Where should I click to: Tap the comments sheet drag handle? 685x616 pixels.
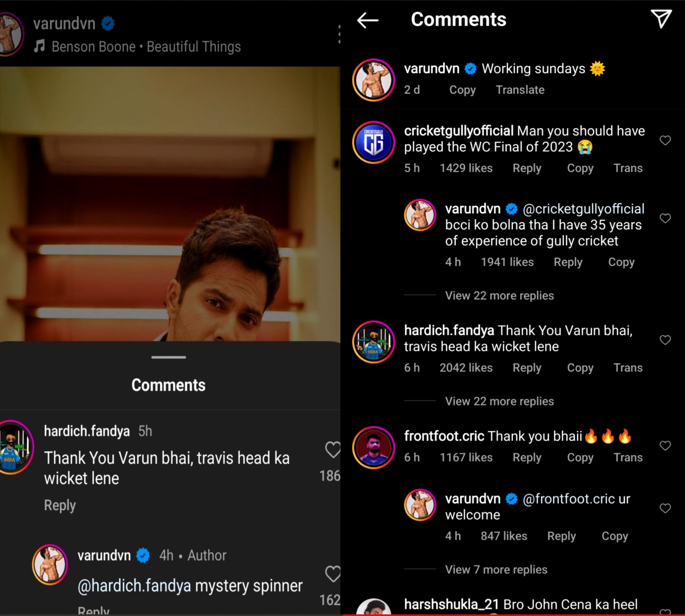(169, 357)
